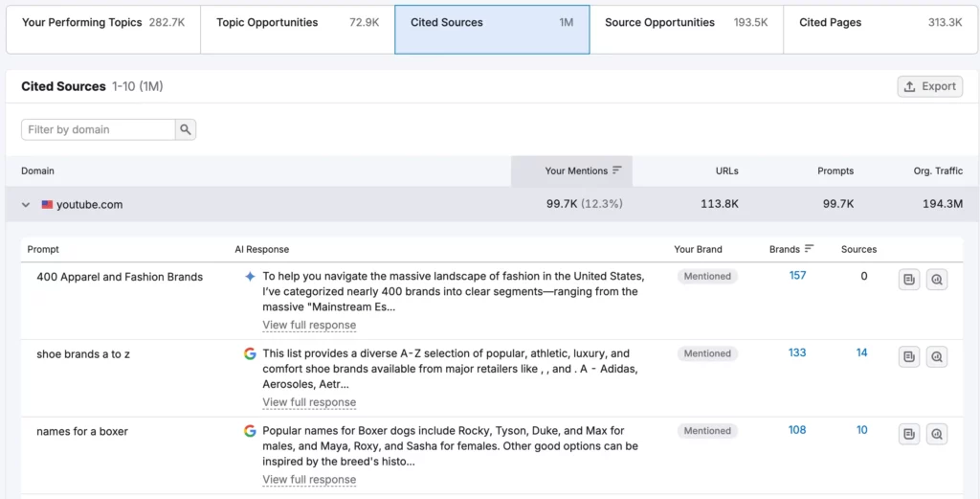Collapse the youtube.com row chevron
This screenshot has width=980, height=499.
coord(26,204)
